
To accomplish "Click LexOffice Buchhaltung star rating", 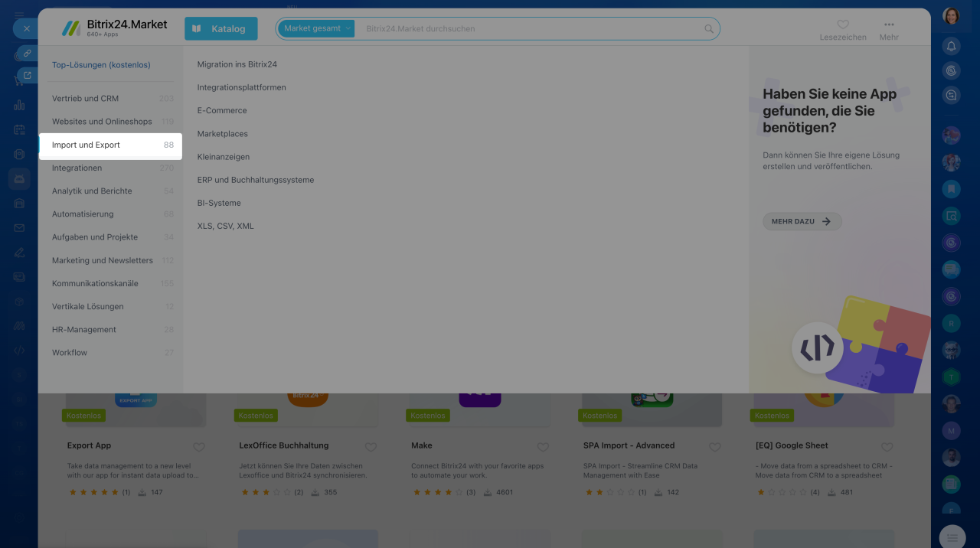I will click(x=266, y=492).
